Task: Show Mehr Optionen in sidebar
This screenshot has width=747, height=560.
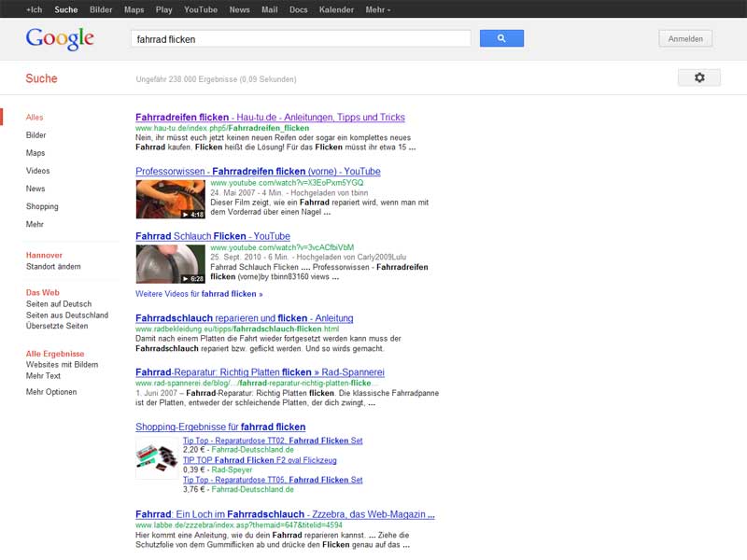Action: tap(51, 392)
